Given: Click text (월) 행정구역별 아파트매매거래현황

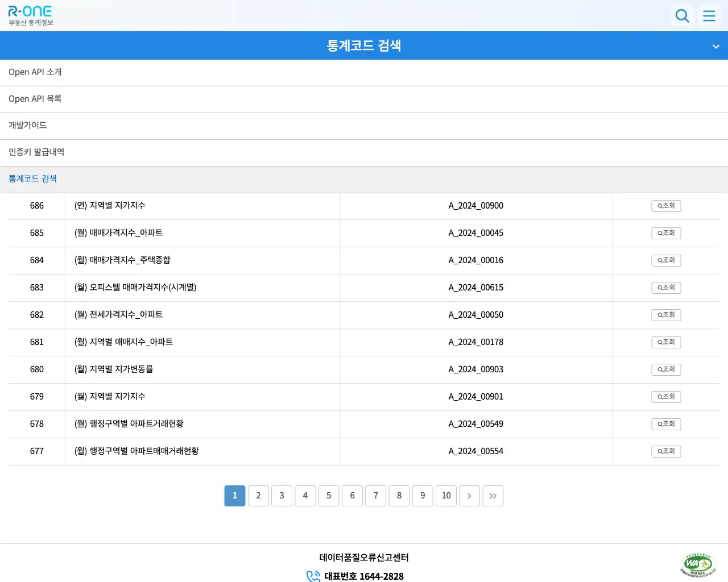Looking at the screenshot, I should (136, 451).
